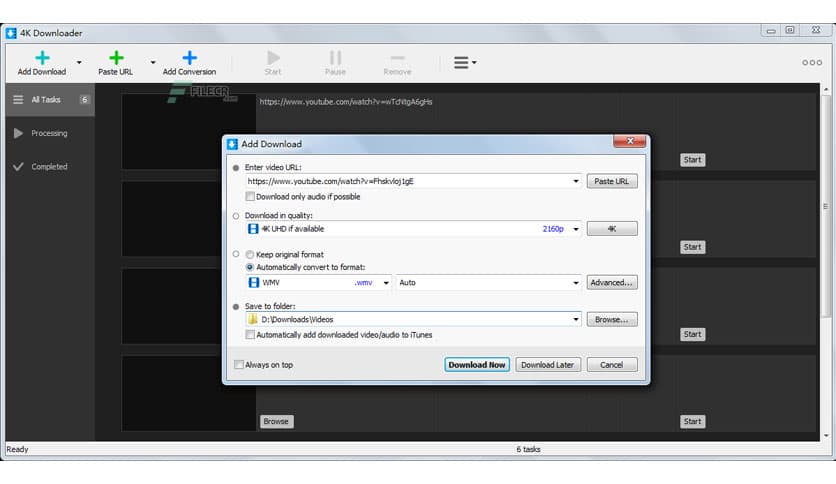Image resolution: width=836 pixels, height=484 pixels.
Task: Click the last task video thumbnail
Action: 188,393
